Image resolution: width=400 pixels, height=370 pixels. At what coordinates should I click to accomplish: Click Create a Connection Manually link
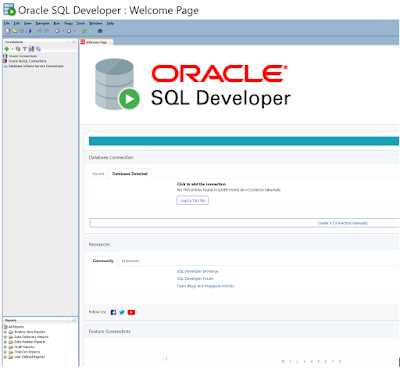click(x=343, y=223)
